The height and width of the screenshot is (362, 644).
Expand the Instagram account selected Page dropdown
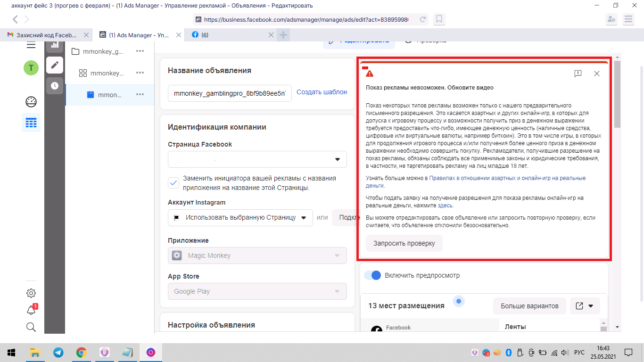point(240,218)
